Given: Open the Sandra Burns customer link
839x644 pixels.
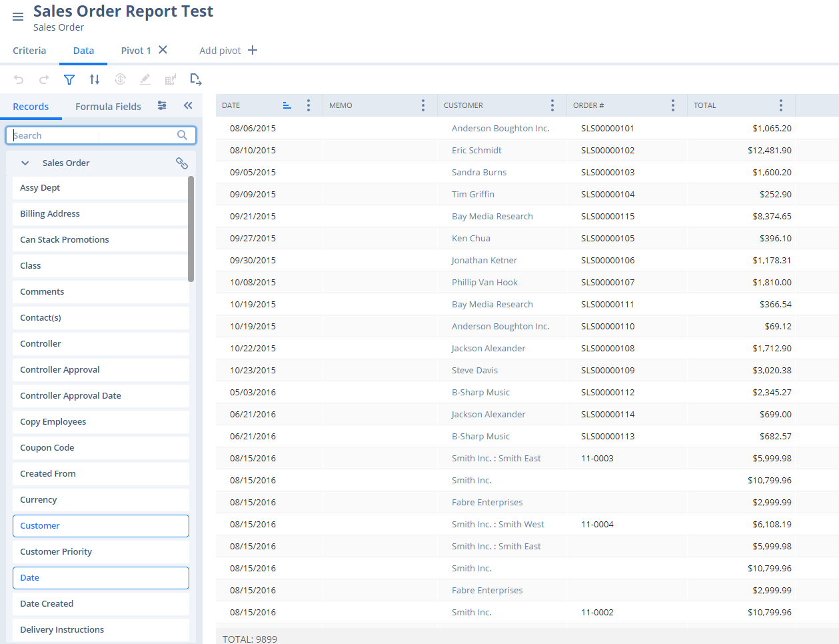Looking at the screenshot, I should pos(479,173).
